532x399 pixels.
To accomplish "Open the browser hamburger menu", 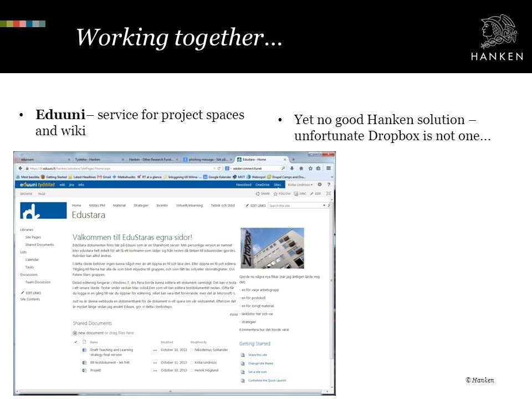I will [329, 168].
